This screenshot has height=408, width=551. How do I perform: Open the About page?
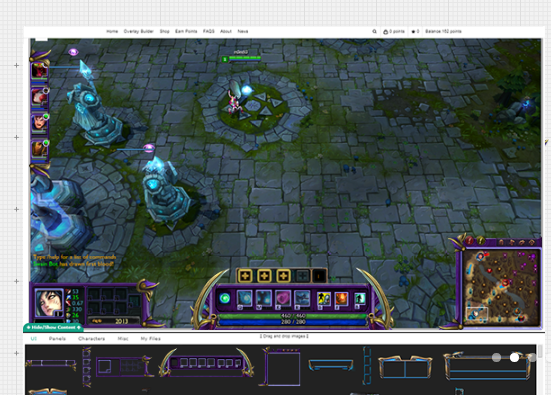coord(226,31)
